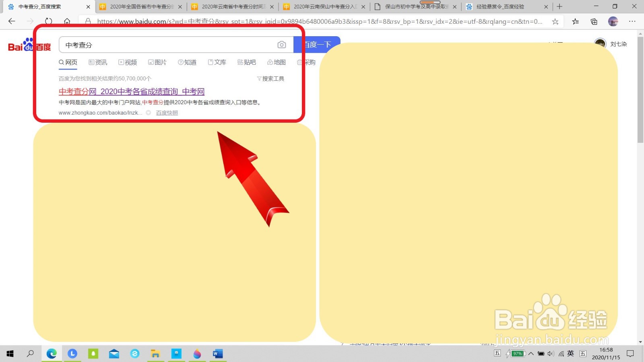The height and width of the screenshot is (362, 644).
Task: Click the browser refresh icon
Action: click(x=49, y=21)
